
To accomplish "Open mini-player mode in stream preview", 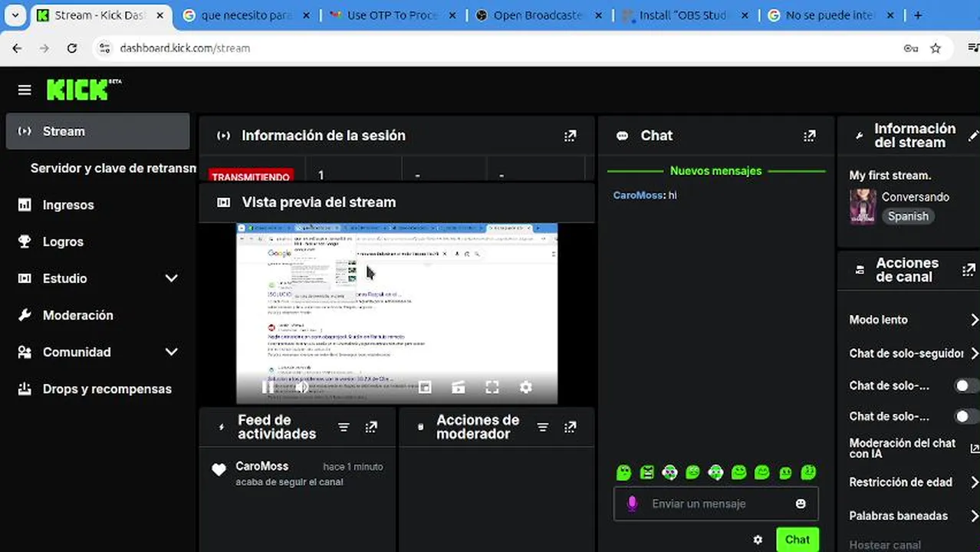I will click(x=425, y=387).
